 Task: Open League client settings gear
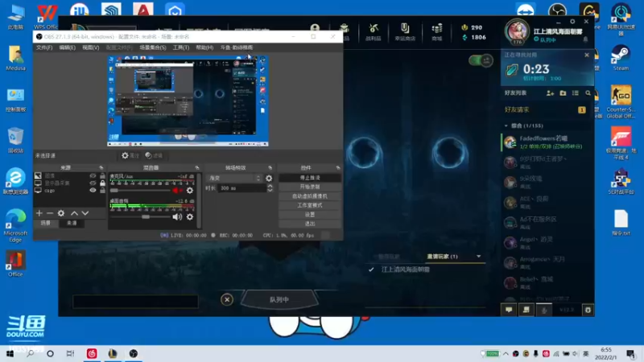[572, 22]
